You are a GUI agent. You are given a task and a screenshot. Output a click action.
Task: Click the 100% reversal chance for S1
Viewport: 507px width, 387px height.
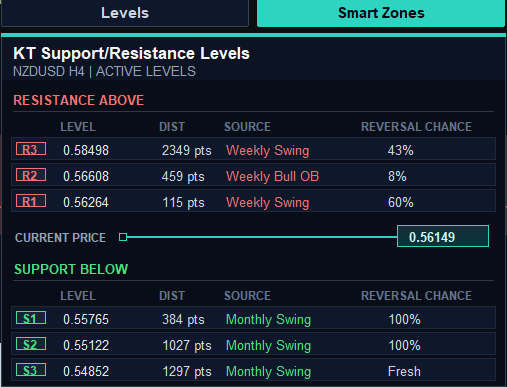(x=404, y=319)
